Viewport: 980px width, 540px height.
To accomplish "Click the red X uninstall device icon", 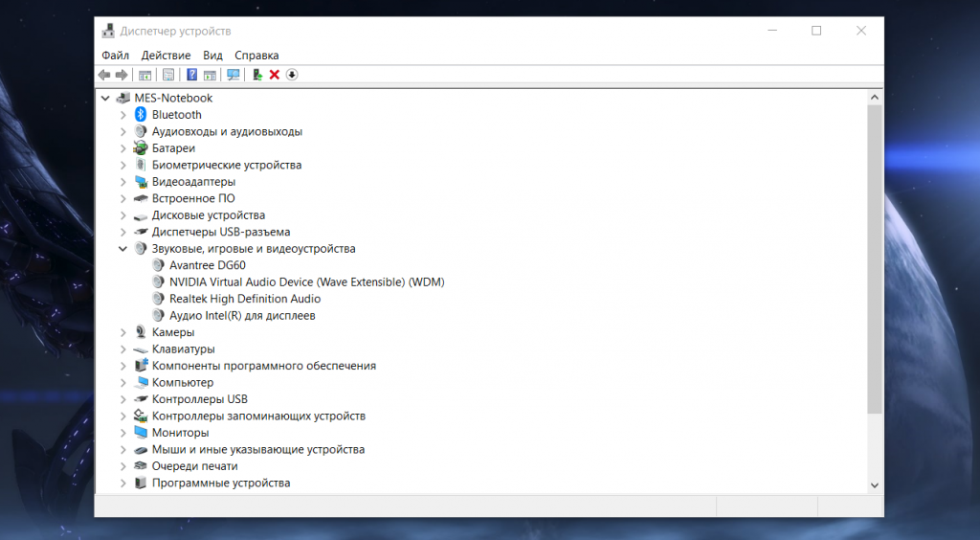I will coord(274,75).
